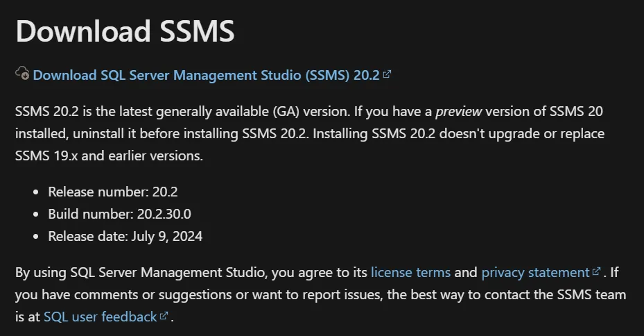Click external-link icon after SQL user feedback
Viewport: 644px width, 336px height.
pyautogui.click(x=164, y=316)
